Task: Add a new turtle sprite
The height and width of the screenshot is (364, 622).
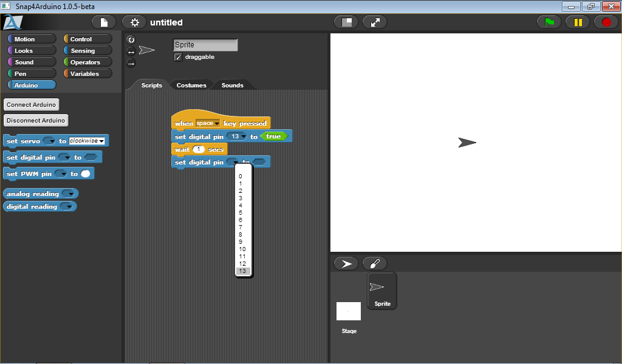Action: [x=346, y=263]
